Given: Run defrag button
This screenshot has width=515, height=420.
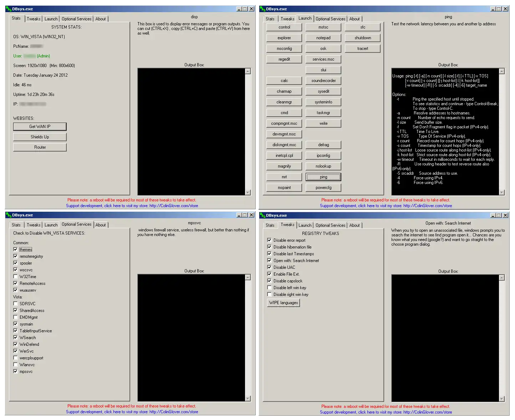Looking at the screenshot, I should coord(323,145).
